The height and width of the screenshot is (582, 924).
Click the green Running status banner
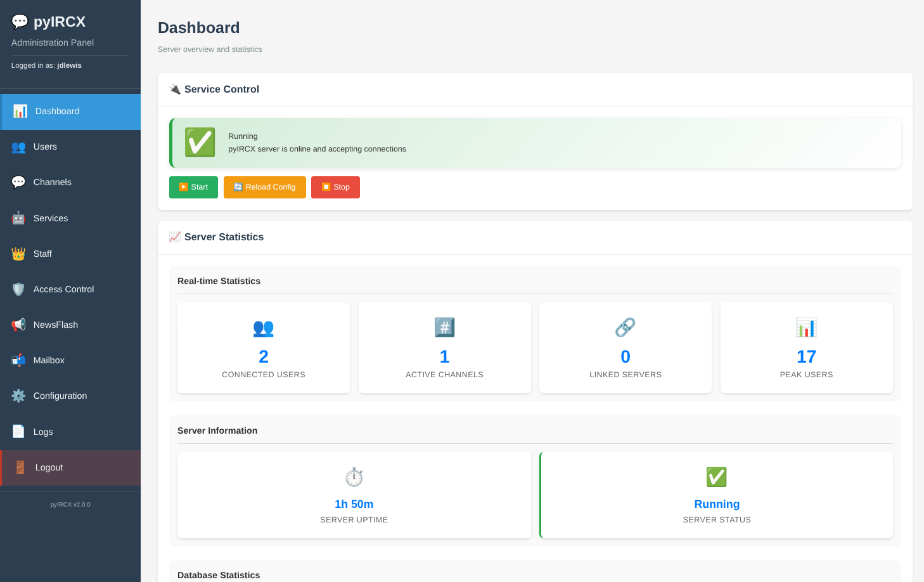tap(534, 143)
